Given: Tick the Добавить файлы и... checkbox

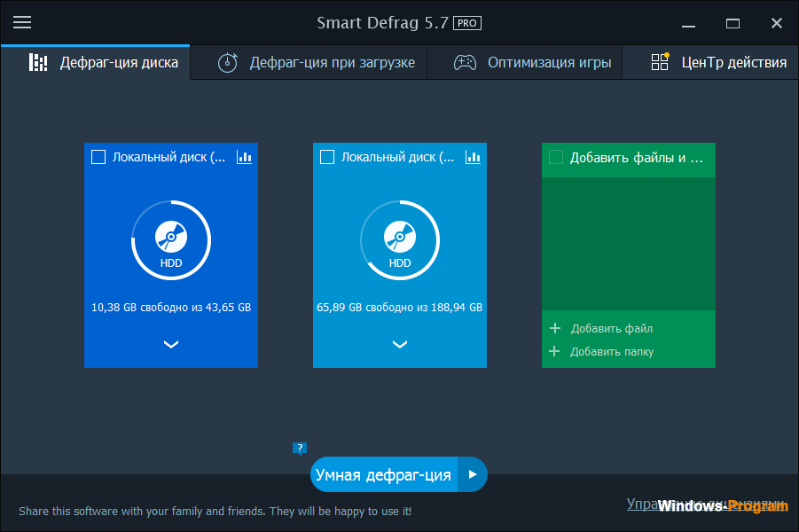Looking at the screenshot, I should [556, 157].
